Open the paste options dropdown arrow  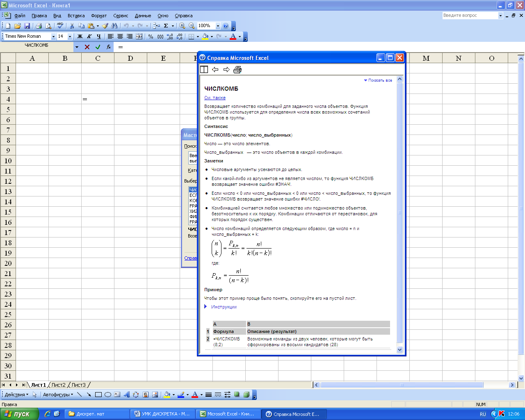click(x=98, y=26)
